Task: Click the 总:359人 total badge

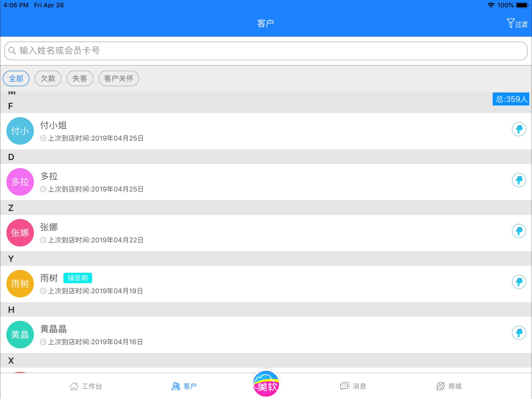Action: (511, 99)
